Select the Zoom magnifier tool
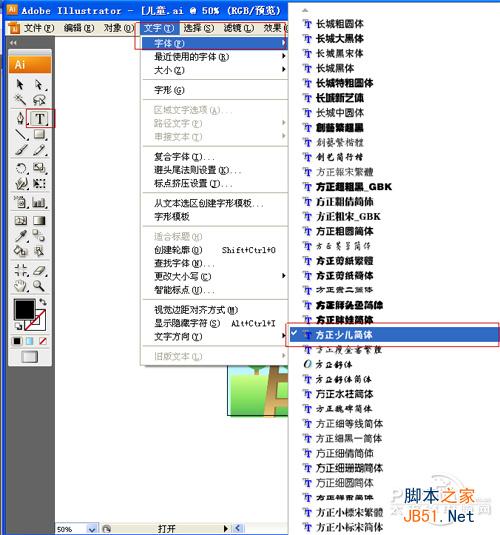500x535 pixels. (x=39, y=286)
